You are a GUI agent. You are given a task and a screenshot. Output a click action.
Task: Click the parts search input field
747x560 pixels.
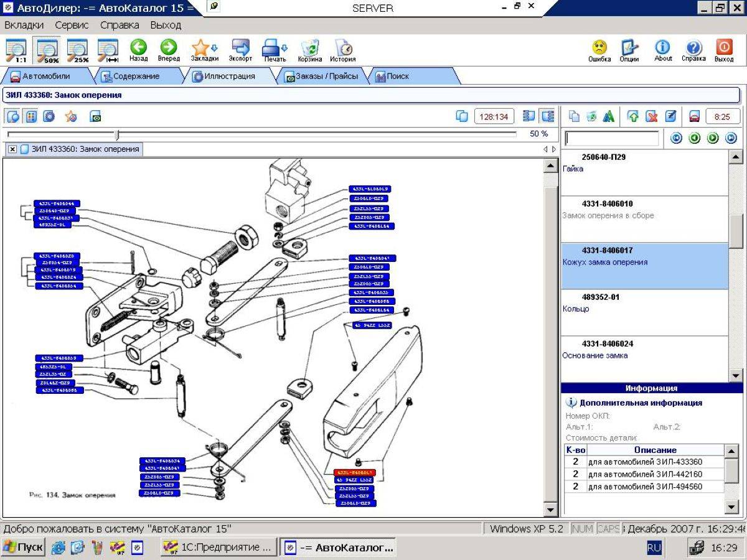click(x=611, y=138)
